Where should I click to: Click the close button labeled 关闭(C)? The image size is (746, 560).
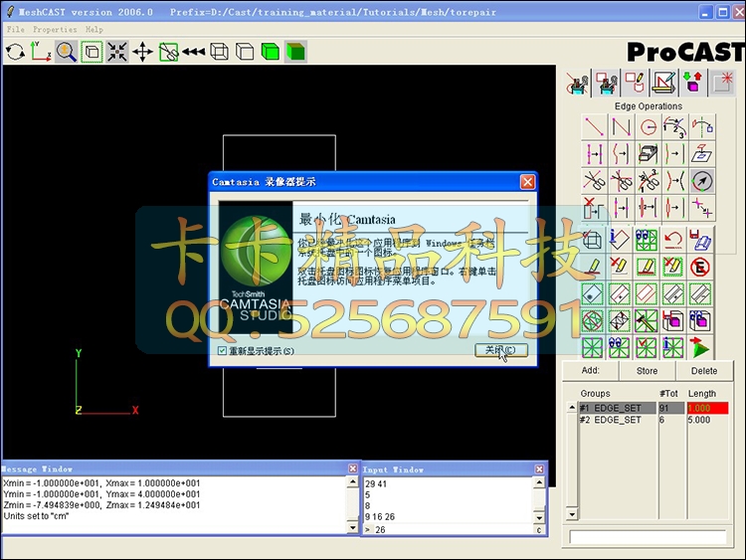point(501,350)
